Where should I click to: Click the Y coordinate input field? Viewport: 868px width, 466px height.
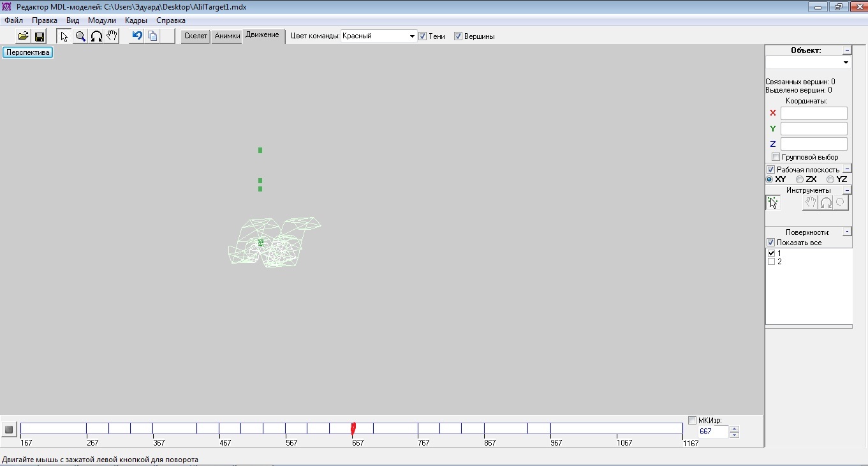coord(814,128)
